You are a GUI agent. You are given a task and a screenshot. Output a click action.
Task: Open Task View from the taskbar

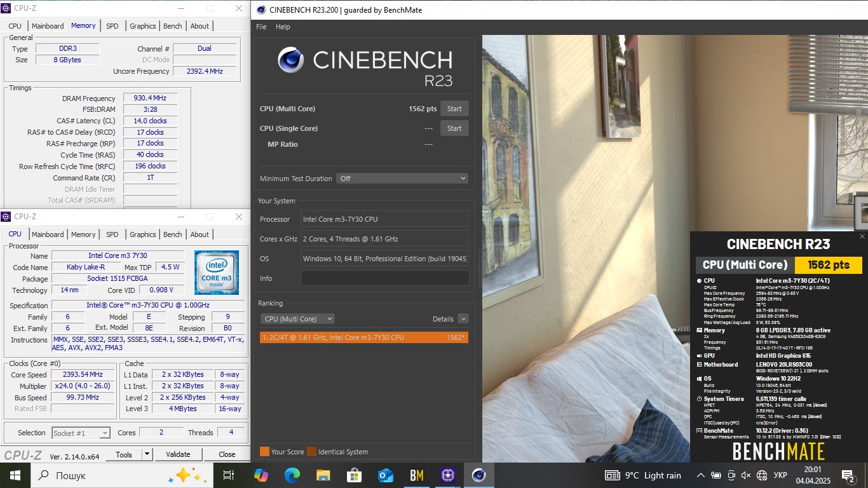tap(229, 475)
